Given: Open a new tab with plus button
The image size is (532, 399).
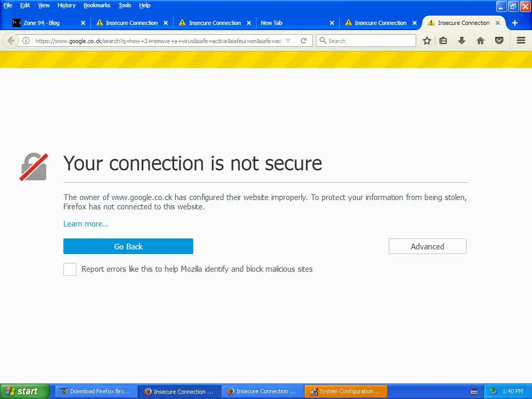Looking at the screenshot, I should point(515,23).
